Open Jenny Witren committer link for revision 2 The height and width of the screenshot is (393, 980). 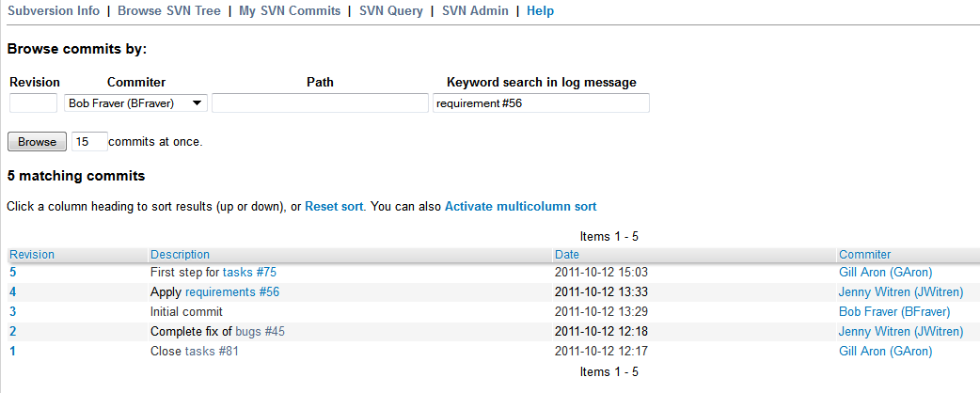tap(901, 331)
